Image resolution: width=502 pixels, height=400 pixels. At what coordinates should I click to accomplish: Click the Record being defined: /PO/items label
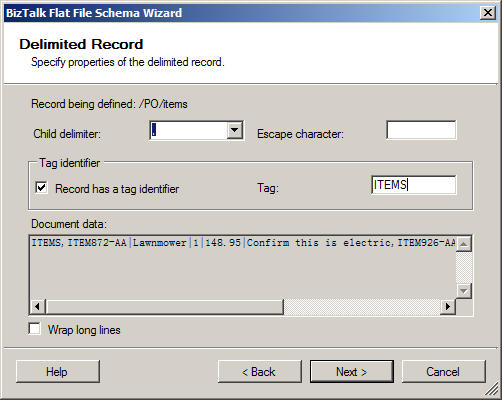(109, 104)
